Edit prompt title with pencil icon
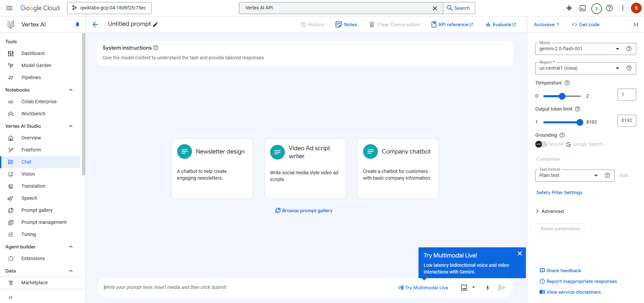644x303 pixels. tap(155, 24)
